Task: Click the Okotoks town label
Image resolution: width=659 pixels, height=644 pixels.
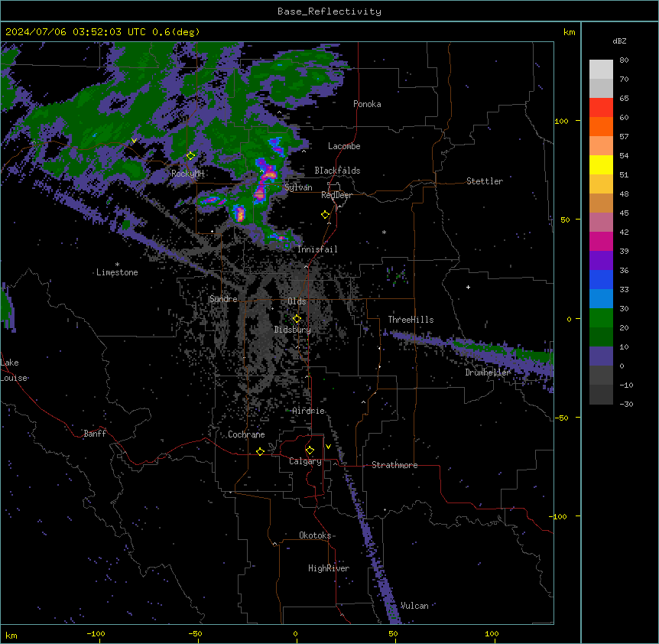Action: click(315, 535)
